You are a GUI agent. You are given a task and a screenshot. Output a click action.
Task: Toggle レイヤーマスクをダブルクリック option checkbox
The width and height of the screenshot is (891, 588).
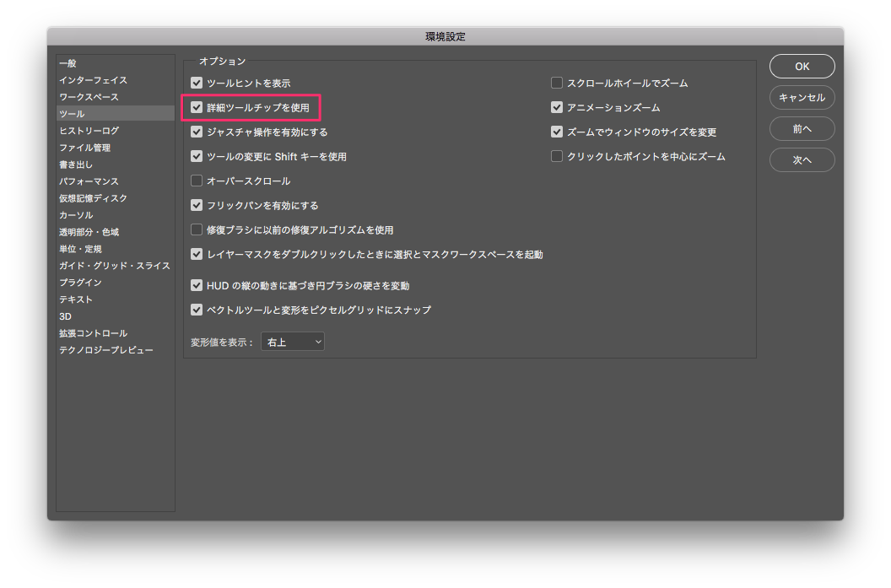pos(197,254)
